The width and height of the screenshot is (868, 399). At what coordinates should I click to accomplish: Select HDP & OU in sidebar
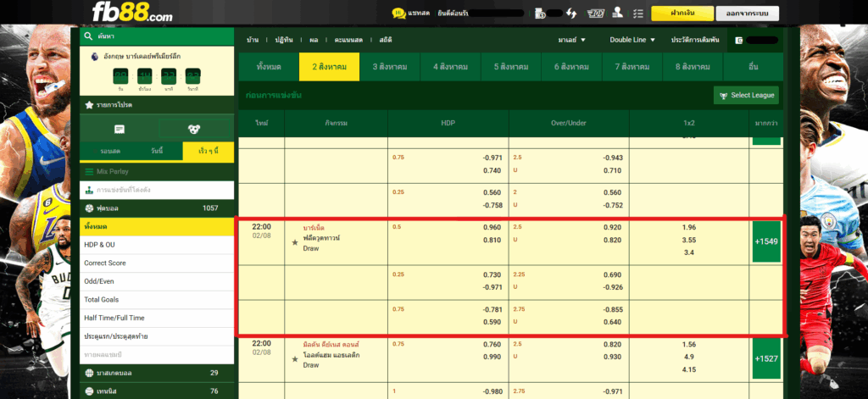[x=157, y=245]
